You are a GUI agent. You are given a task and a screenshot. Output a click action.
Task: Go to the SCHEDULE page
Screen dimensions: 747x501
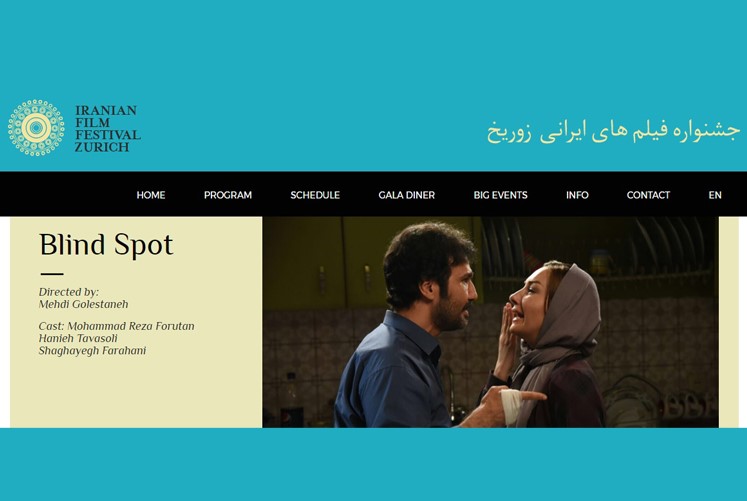(315, 195)
